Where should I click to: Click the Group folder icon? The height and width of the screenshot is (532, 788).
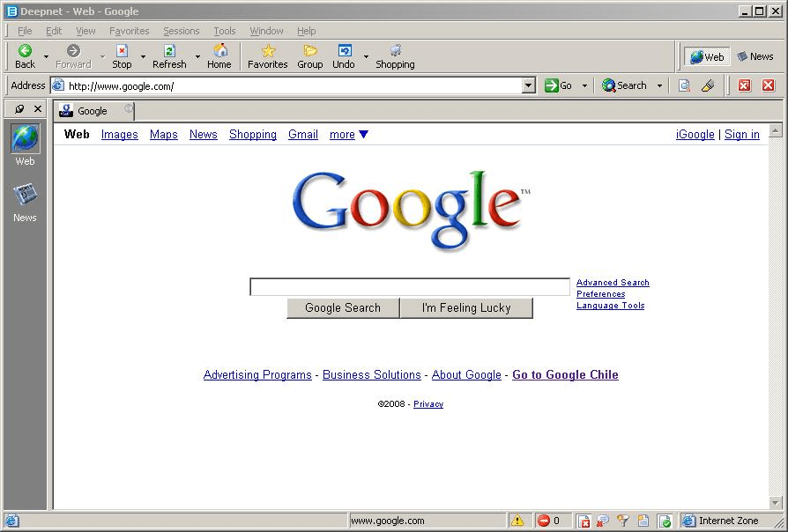click(310, 50)
